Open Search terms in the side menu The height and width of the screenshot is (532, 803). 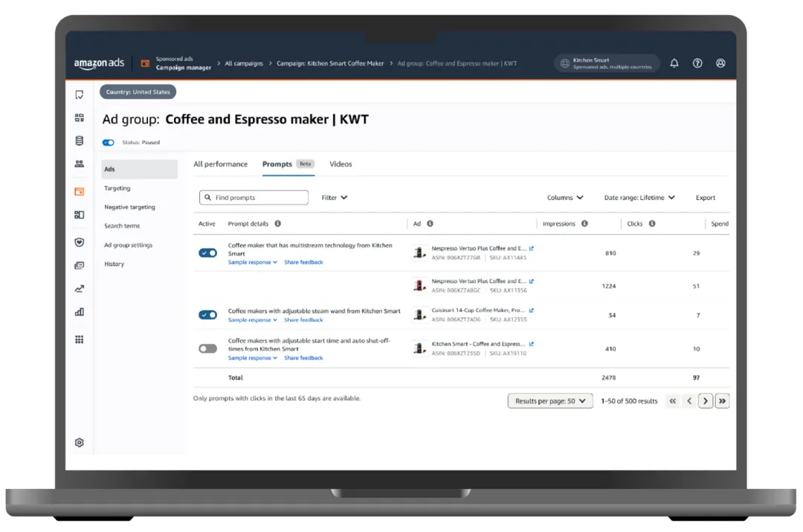pos(122,226)
